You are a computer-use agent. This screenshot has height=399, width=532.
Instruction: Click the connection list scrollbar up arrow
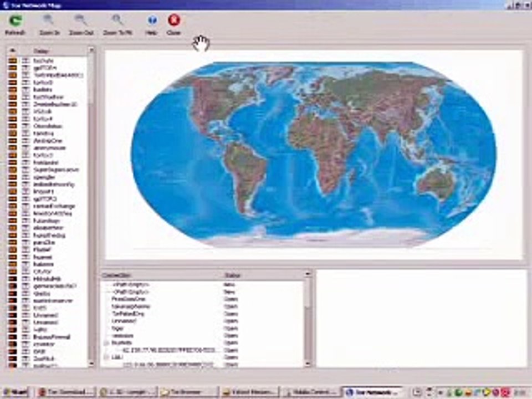click(x=308, y=274)
